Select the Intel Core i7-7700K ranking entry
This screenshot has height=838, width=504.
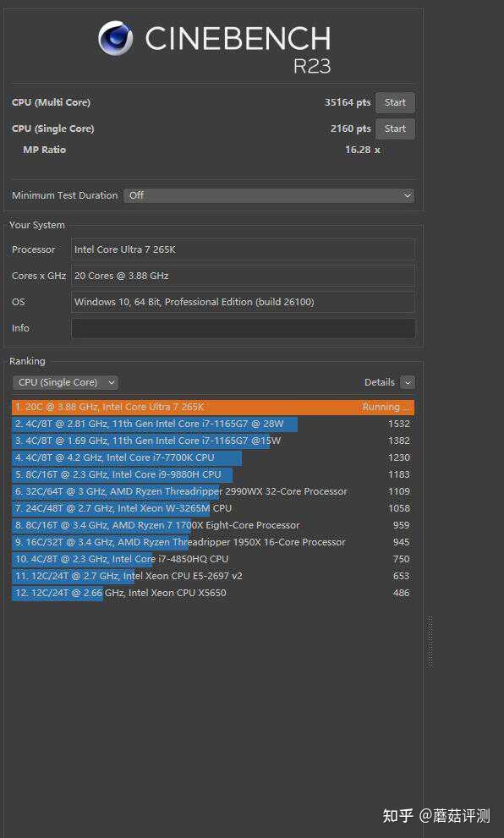click(x=213, y=458)
